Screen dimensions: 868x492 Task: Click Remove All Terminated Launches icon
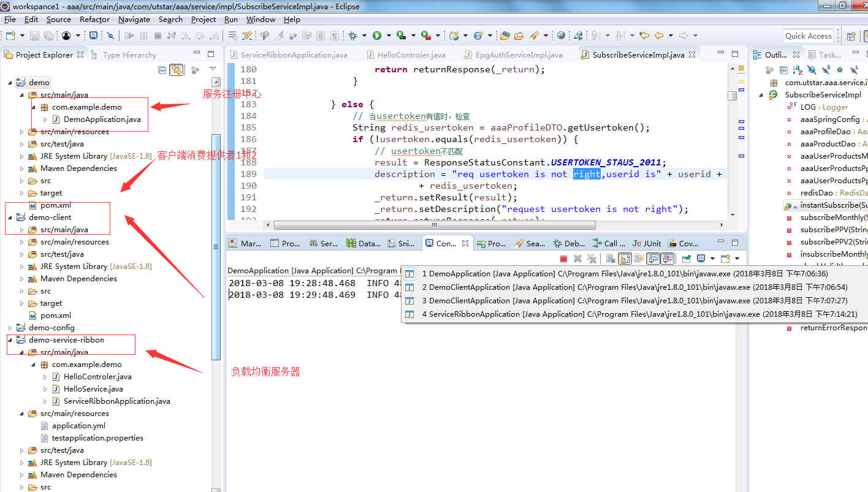(x=592, y=259)
